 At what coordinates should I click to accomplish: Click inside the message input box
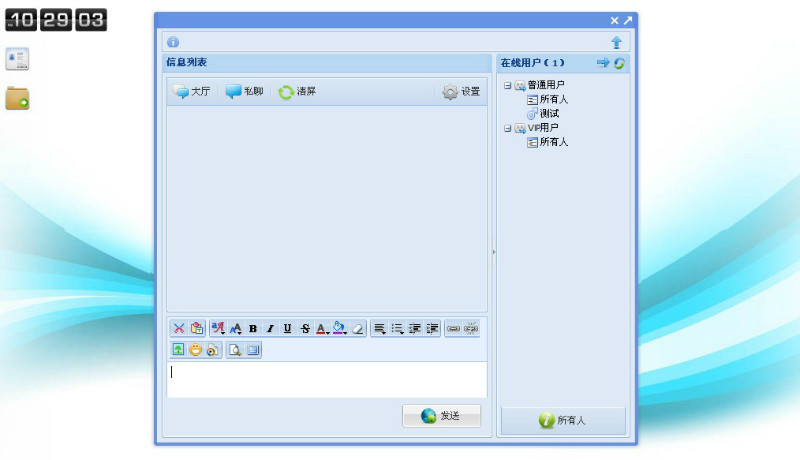(326, 379)
